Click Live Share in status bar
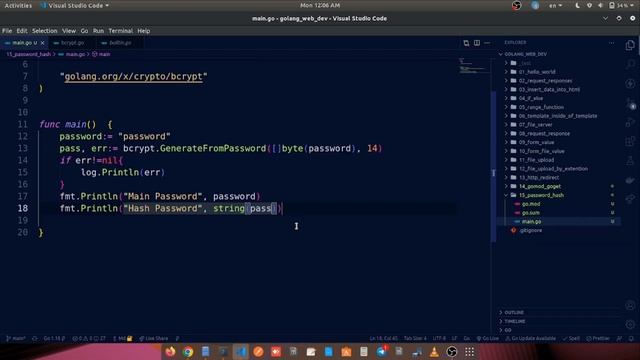This screenshot has width=640, height=360. click(x=153, y=338)
